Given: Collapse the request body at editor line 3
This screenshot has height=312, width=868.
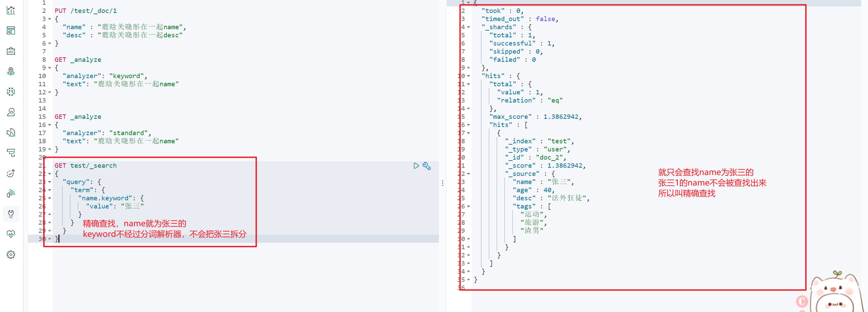Looking at the screenshot, I should (50, 19).
